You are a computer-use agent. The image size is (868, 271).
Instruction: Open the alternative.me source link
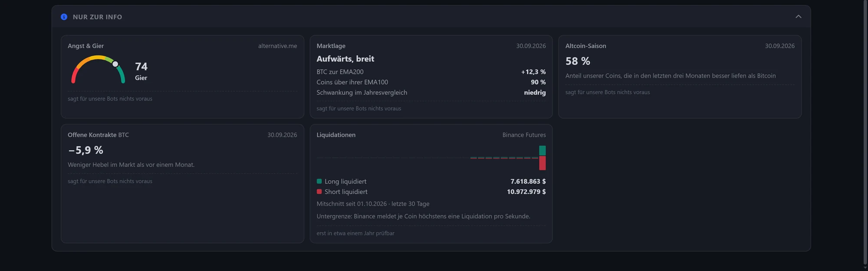click(x=277, y=46)
